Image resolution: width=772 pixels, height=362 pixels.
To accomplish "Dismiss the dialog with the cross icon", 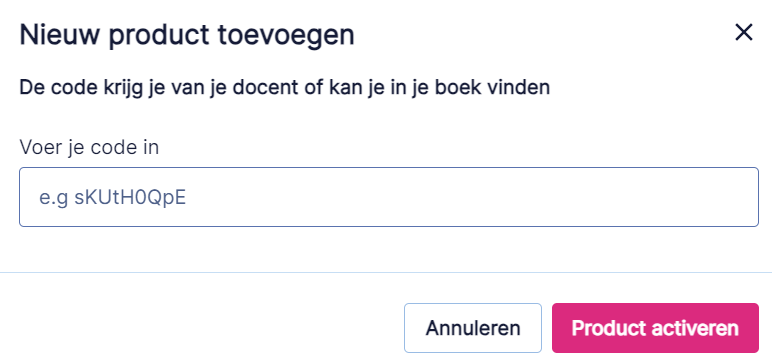I will coord(743,33).
